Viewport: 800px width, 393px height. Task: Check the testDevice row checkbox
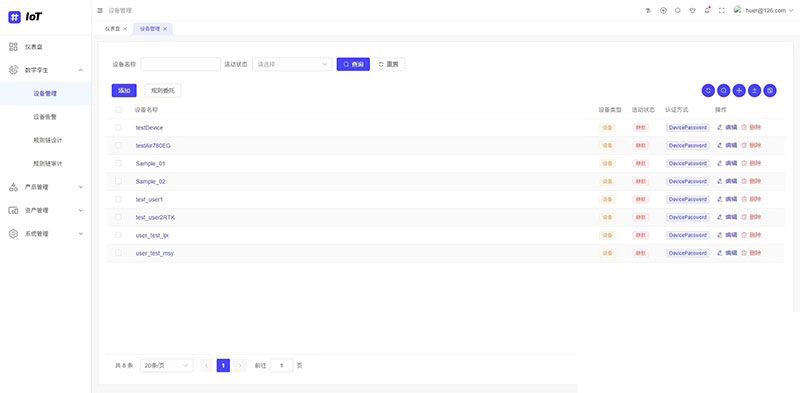118,127
